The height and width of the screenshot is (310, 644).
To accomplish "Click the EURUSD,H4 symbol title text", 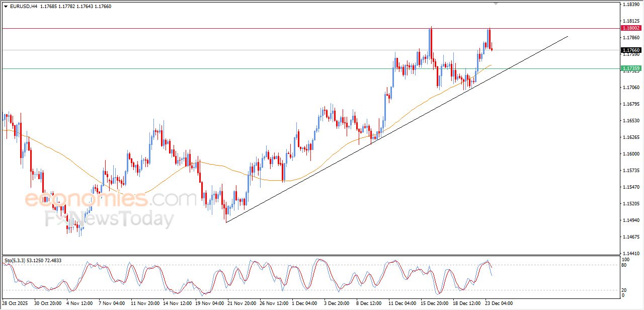I will pos(24,7).
